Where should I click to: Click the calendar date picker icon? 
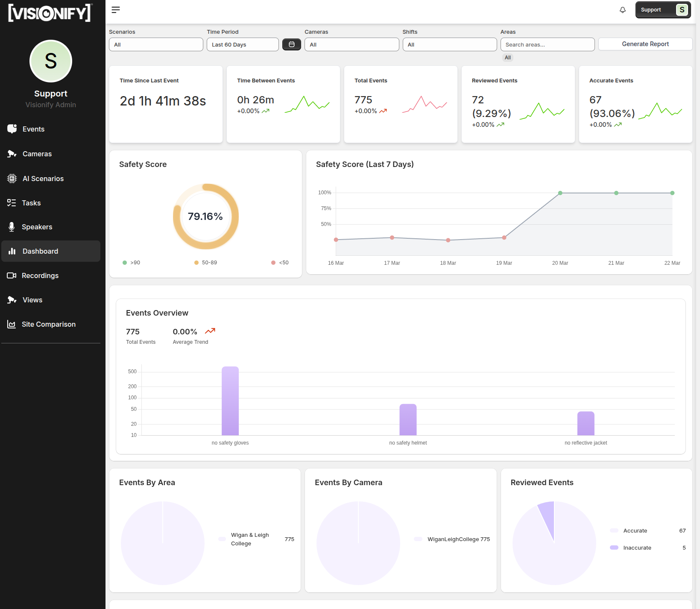point(292,44)
